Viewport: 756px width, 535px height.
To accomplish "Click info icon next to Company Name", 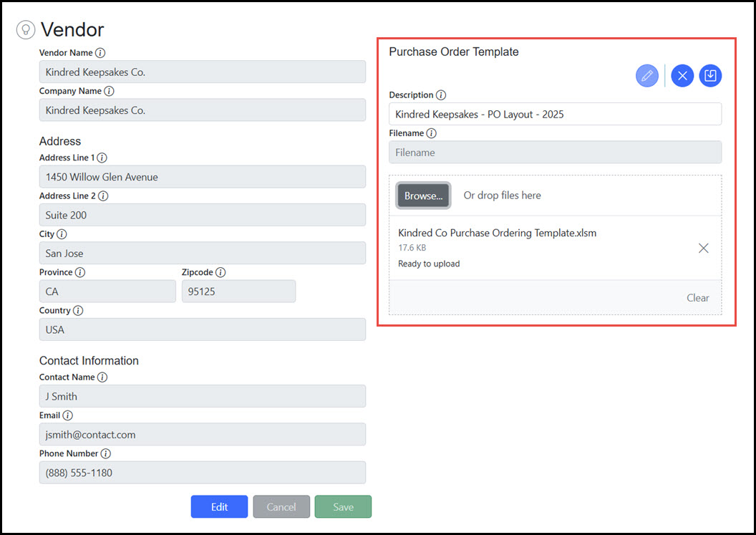I will coord(109,91).
